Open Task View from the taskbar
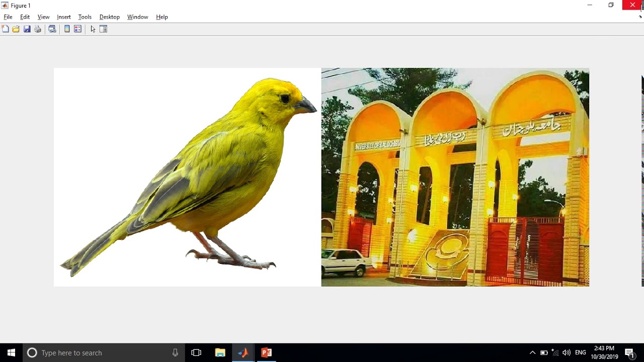 click(196, 353)
